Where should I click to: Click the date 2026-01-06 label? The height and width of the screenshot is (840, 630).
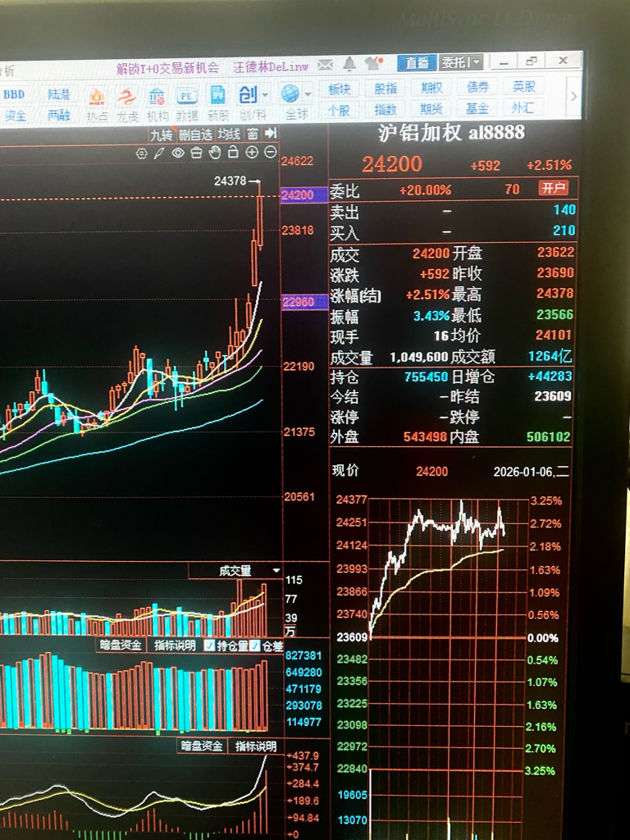(x=532, y=472)
